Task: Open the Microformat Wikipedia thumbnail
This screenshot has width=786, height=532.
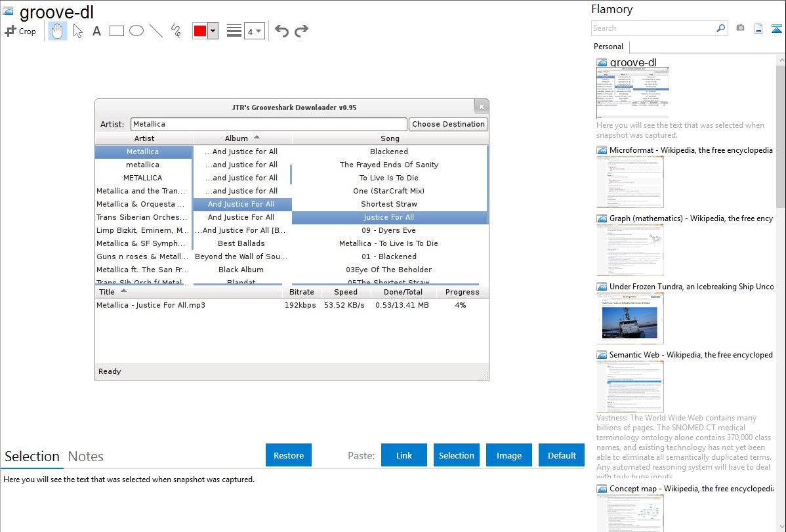Action: point(630,182)
